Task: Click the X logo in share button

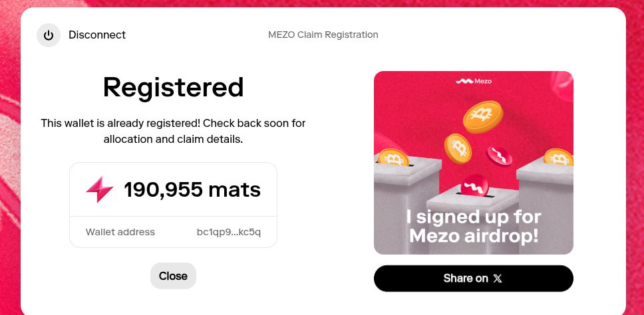Action: tap(498, 278)
